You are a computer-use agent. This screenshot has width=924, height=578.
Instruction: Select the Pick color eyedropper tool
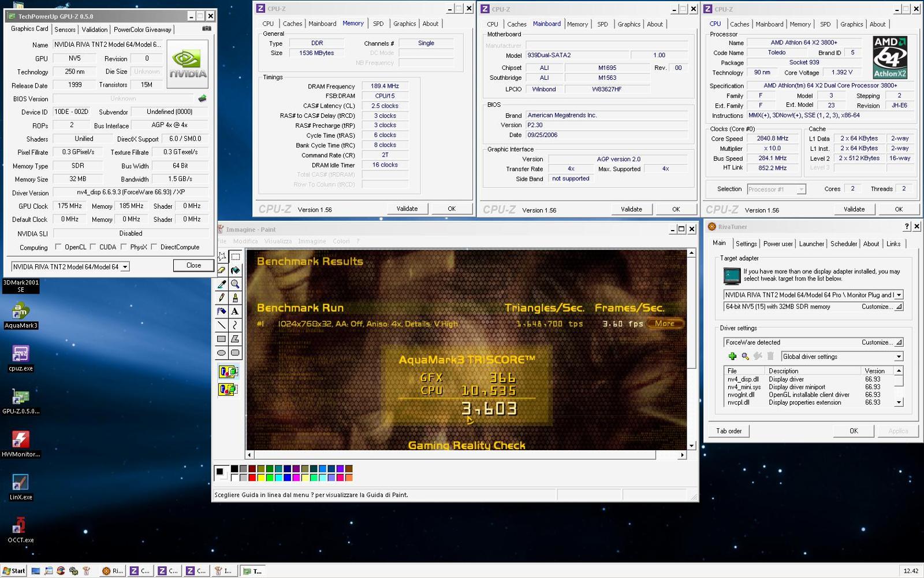tap(222, 284)
